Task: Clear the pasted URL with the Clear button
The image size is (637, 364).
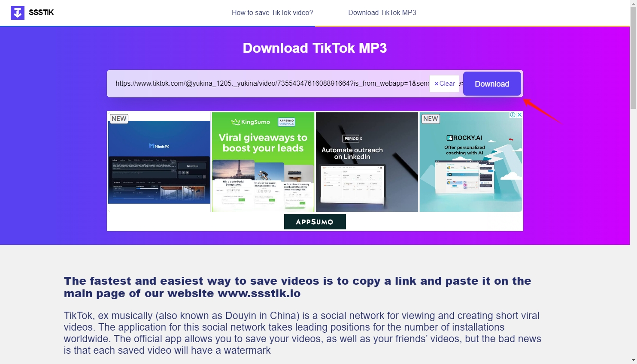Action: pos(444,84)
